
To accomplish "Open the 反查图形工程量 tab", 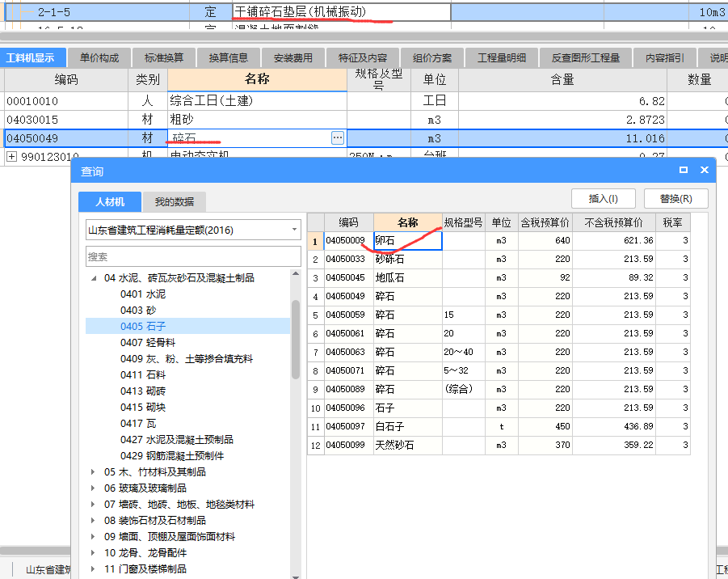I will click(x=586, y=57).
